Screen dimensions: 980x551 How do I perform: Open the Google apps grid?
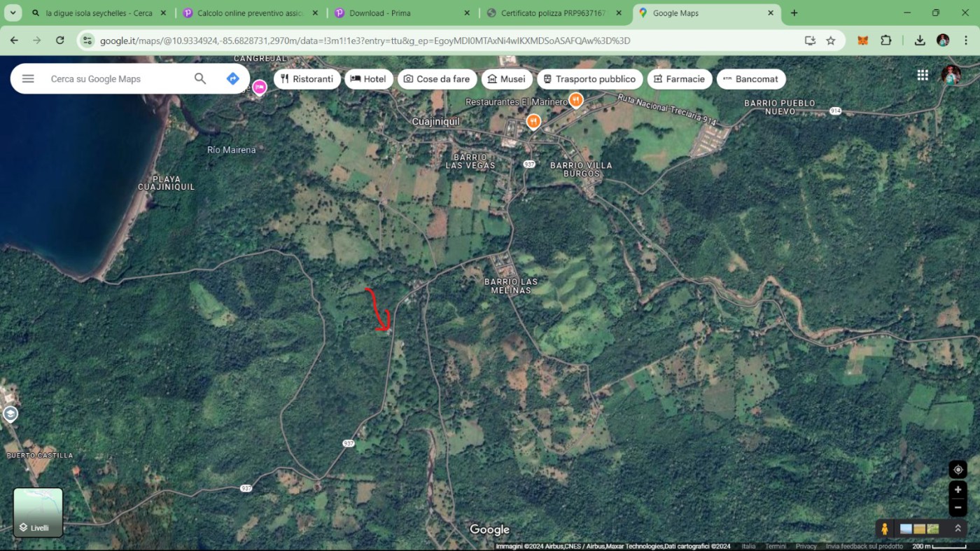923,75
